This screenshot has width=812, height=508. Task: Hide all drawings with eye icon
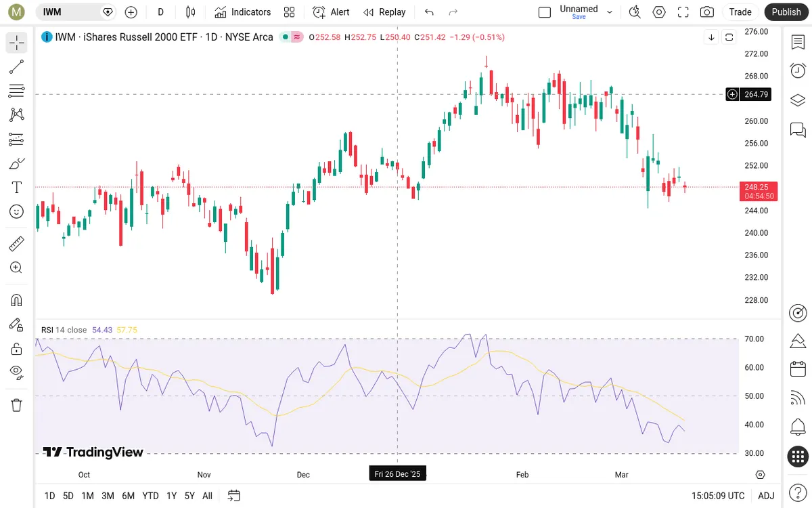pyautogui.click(x=17, y=372)
